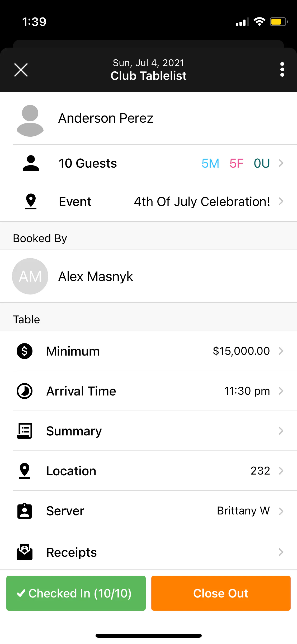
Task: Expand the 10 Guests breakdown chevron
Action: tap(281, 163)
